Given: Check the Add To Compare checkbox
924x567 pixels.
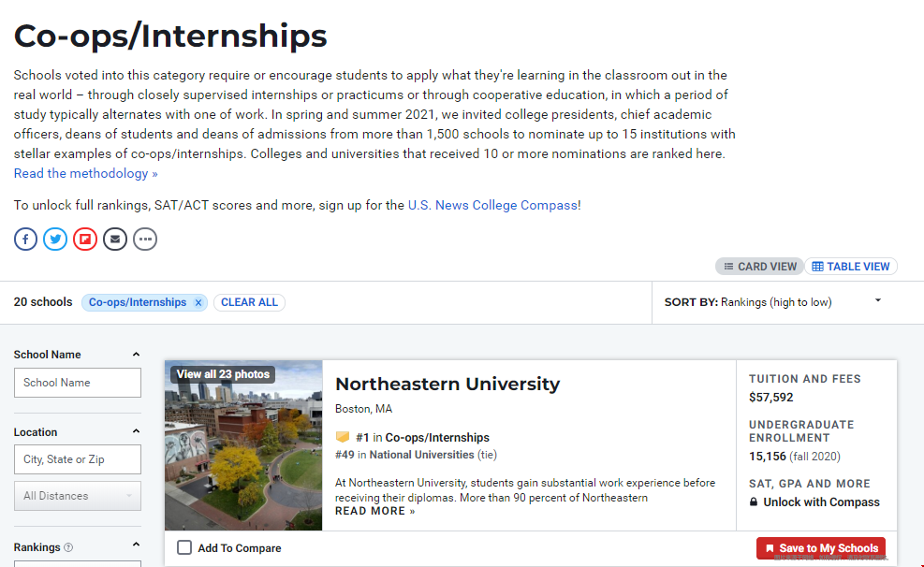Looking at the screenshot, I should pyautogui.click(x=184, y=548).
